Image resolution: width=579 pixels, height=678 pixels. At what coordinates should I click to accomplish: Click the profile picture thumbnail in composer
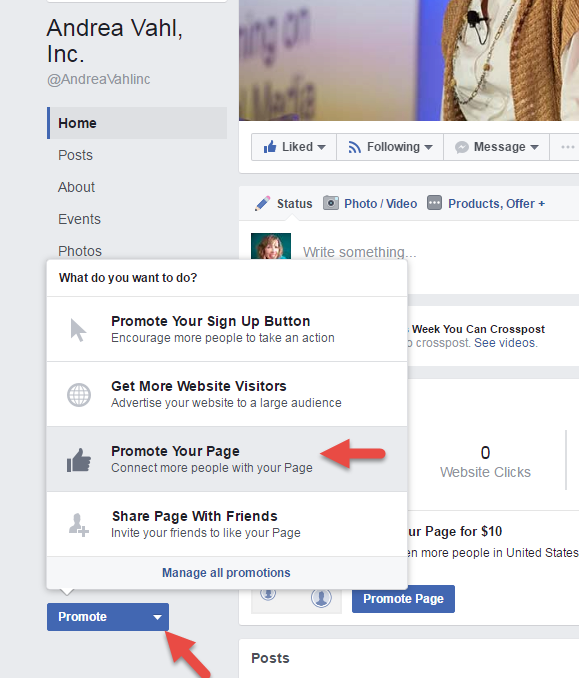[271, 246]
